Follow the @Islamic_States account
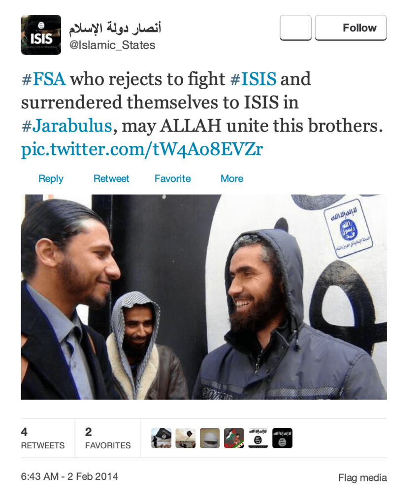 (351, 28)
